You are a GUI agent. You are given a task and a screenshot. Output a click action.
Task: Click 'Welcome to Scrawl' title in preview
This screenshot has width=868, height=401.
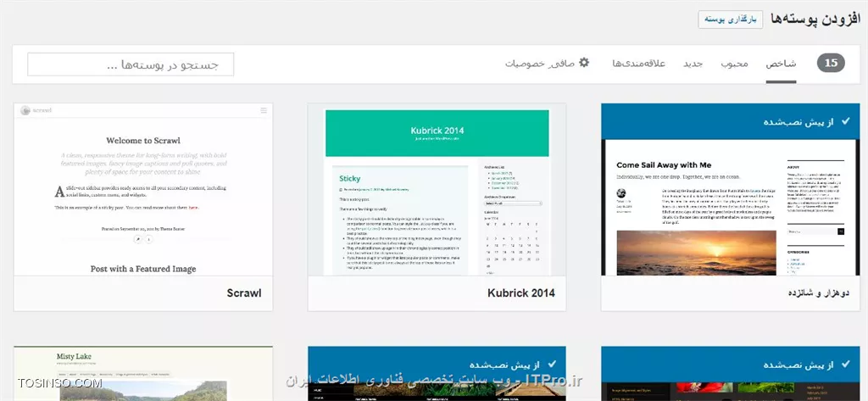143,141
